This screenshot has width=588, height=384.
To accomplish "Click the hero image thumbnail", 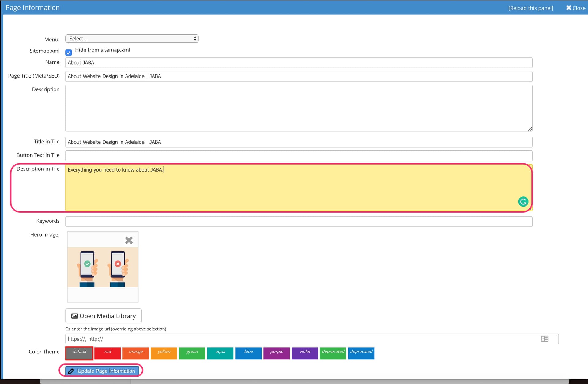I will point(103,267).
